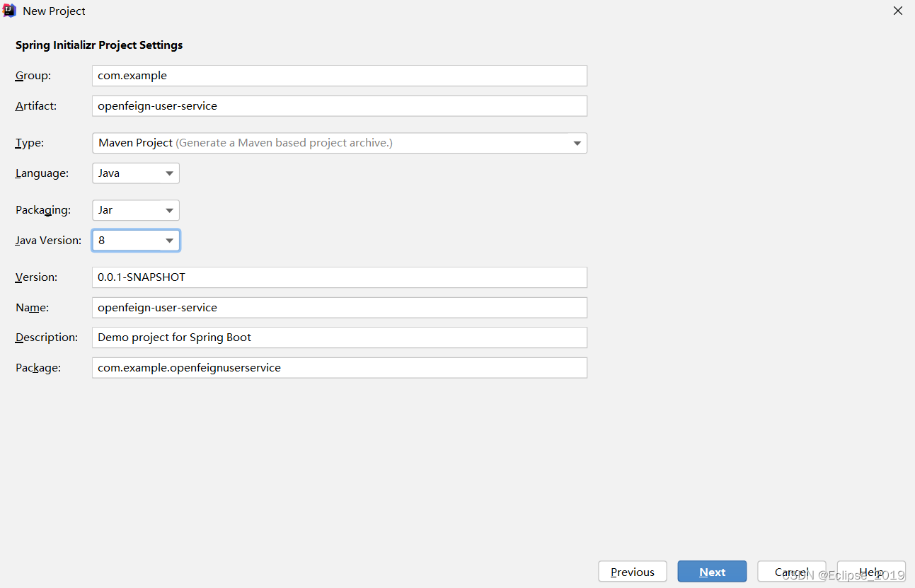Edit the Name field openfeign-user-service
Screen dimensions: 915x588
click(x=340, y=308)
